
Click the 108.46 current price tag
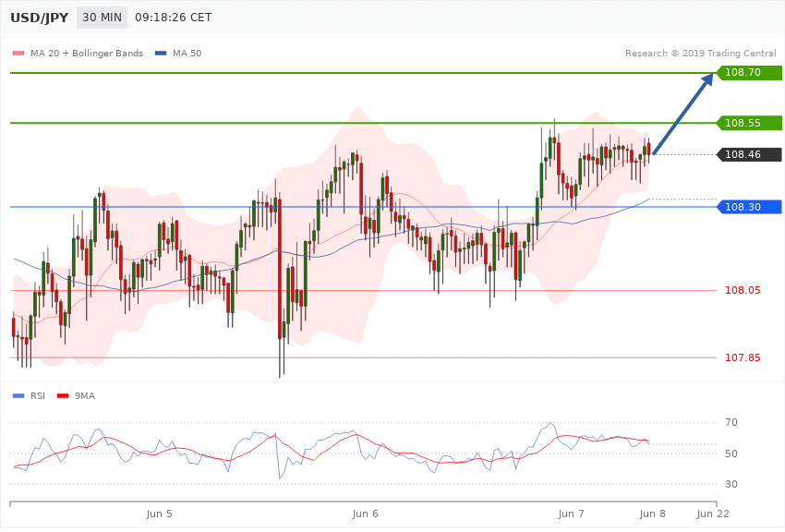point(747,154)
